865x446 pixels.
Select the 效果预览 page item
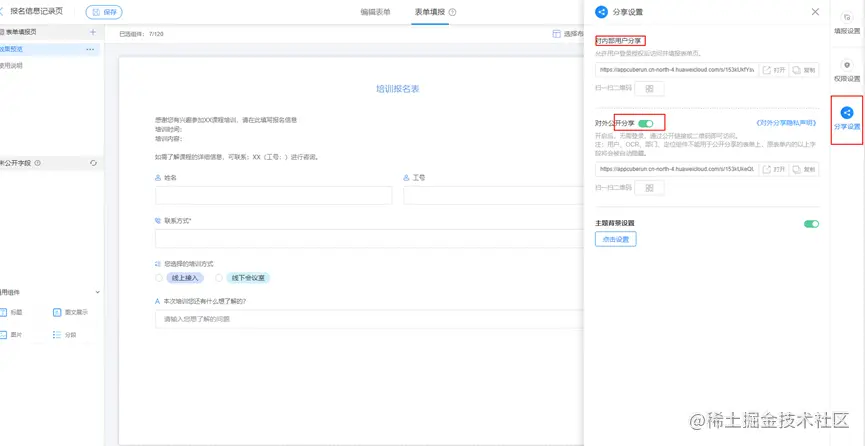(50, 50)
